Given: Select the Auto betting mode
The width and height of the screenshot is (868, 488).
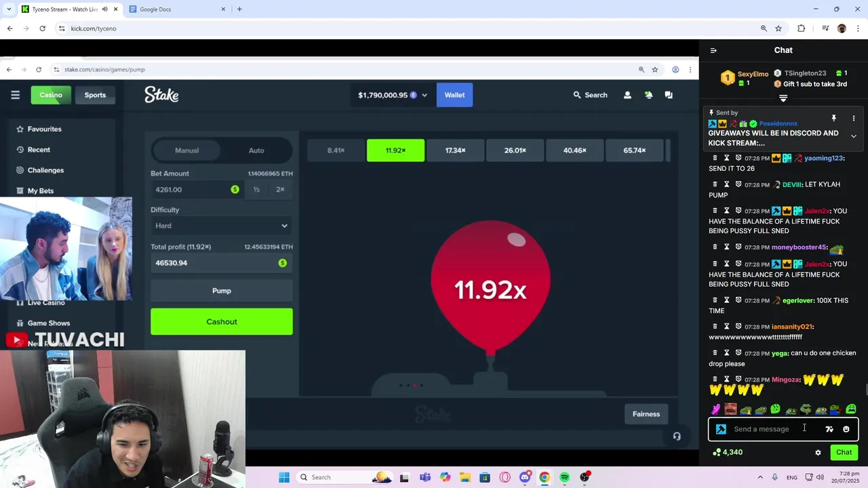Looking at the screenshot, I should (256, 150).
